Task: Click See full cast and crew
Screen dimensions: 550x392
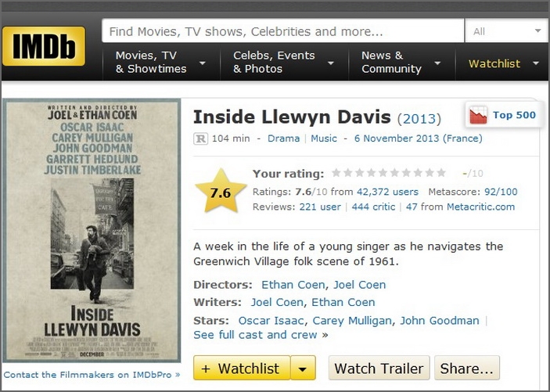Action: pyautogui.click(x=256, y=335)
